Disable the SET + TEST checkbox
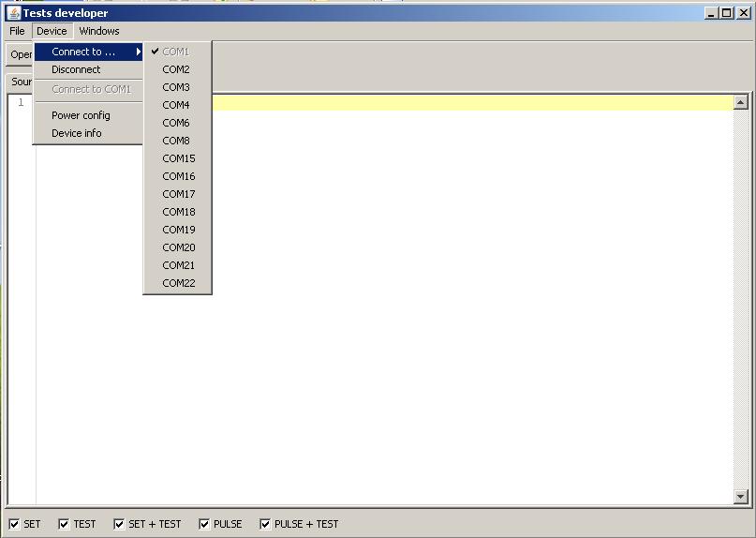 120,524
